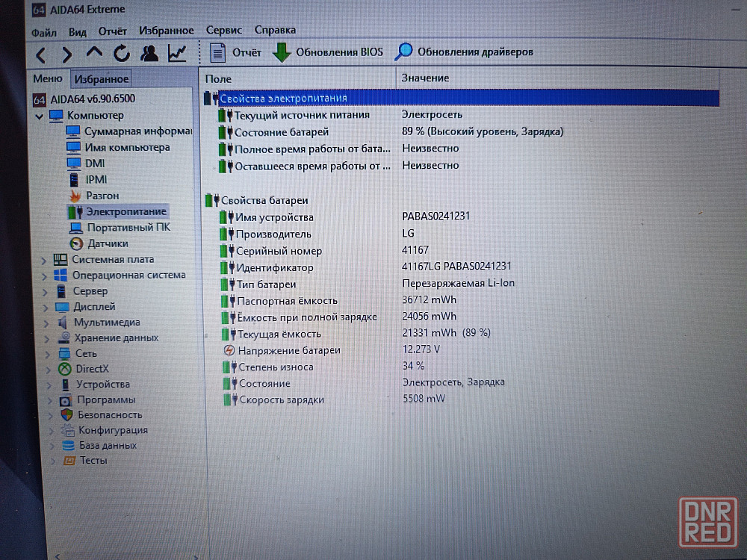Viewport: 747px width, 560px height.
Task: Click the Компьютер monitor icon in tree
Action: (x=56, y=116)
